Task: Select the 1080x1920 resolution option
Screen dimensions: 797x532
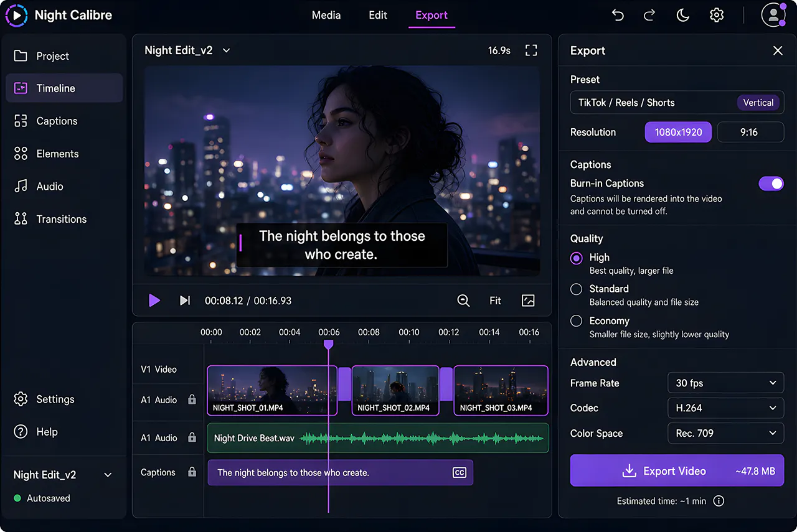Action: [678, 132]
